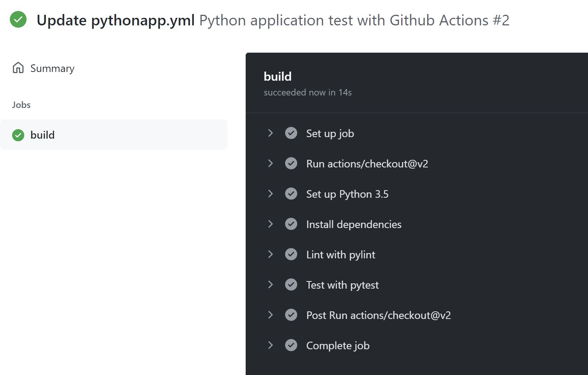Expand the Install dependencies step
588x375 pixels.
270,224
